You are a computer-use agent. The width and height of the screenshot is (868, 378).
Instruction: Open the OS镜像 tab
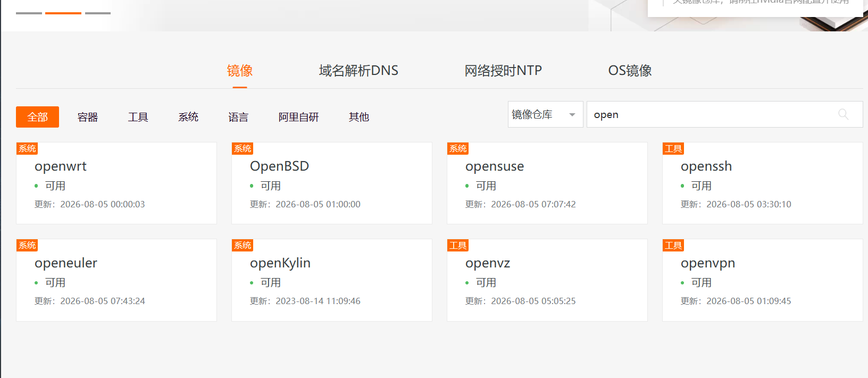tap(630, 70)
